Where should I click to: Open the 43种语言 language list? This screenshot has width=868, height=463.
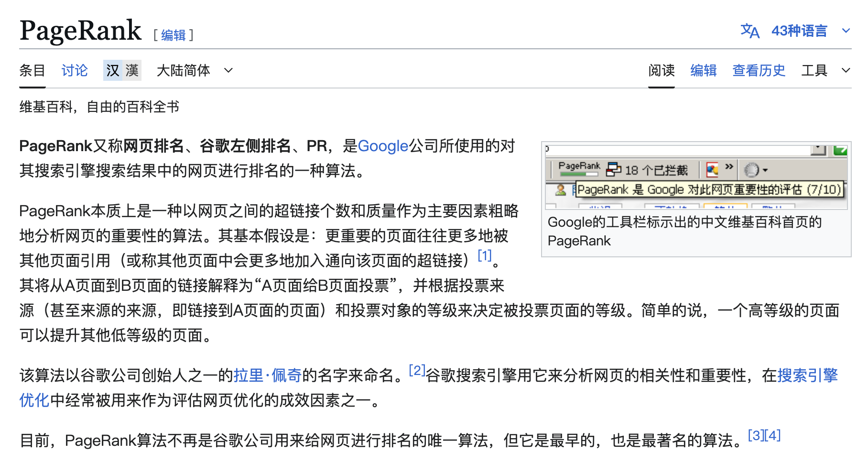coord(799,31)
